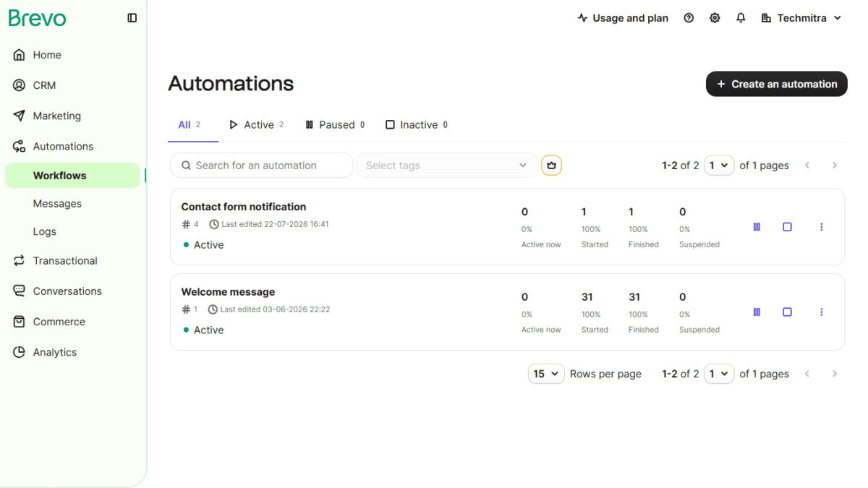Pause Welcome message automation

tap(757, 312)
